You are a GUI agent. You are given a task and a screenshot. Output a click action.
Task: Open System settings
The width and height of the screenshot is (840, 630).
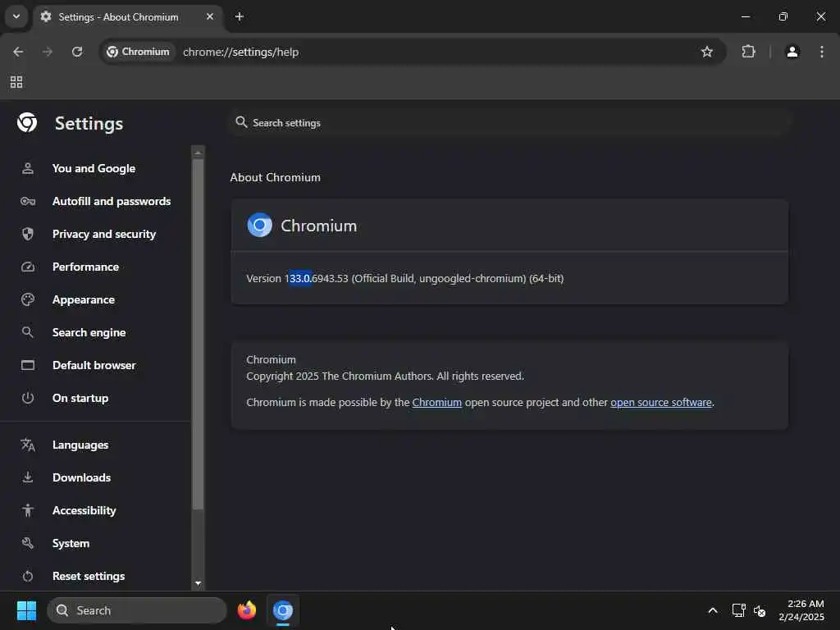click(71, 543)
